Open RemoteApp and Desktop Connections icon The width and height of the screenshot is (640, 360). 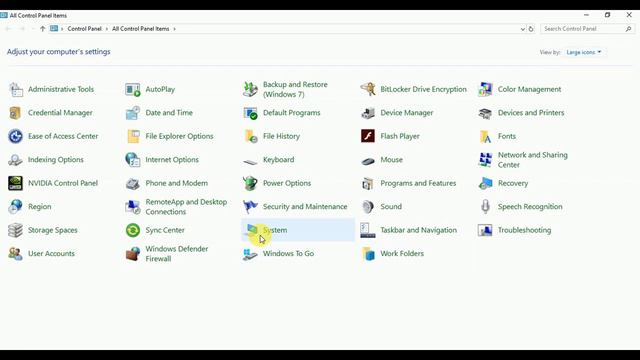pyautogui.click(x=133, y=207)
